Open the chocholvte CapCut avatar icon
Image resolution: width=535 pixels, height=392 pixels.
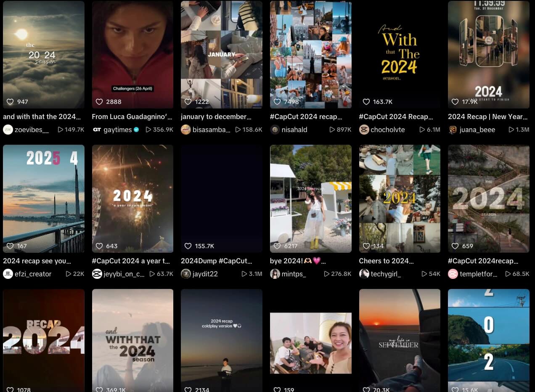(364, 130)
